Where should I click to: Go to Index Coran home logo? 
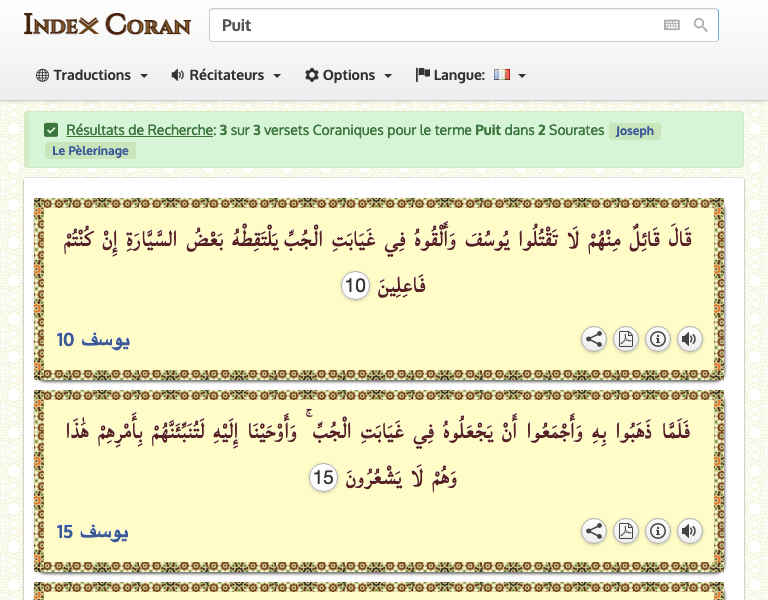coord(107,24)
